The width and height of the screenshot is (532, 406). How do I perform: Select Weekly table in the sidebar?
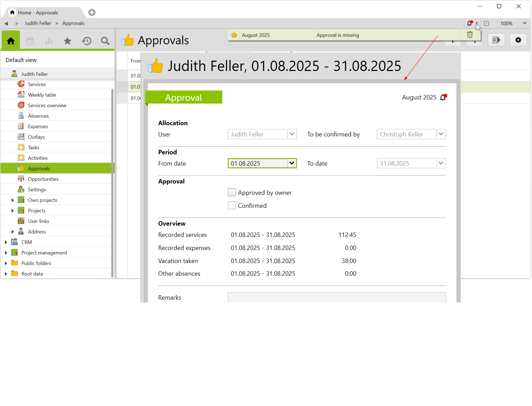(42, 95)
